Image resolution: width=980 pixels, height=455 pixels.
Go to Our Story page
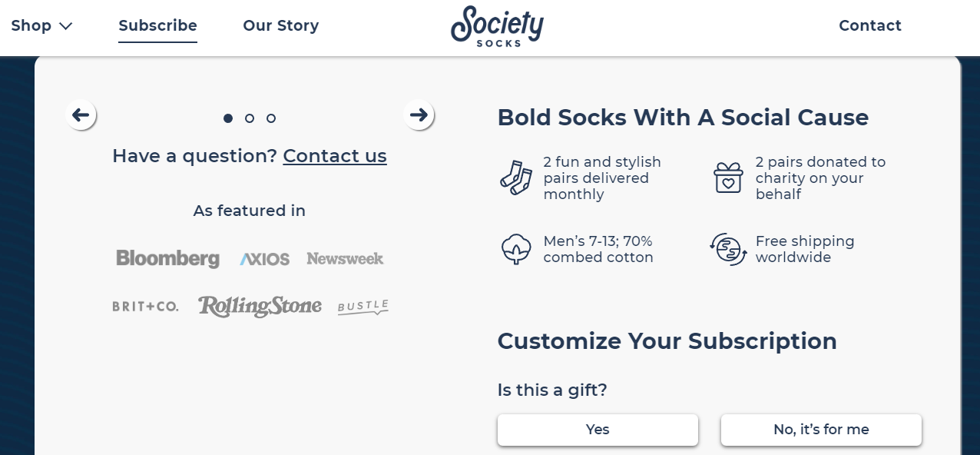(x=280, y=25)
